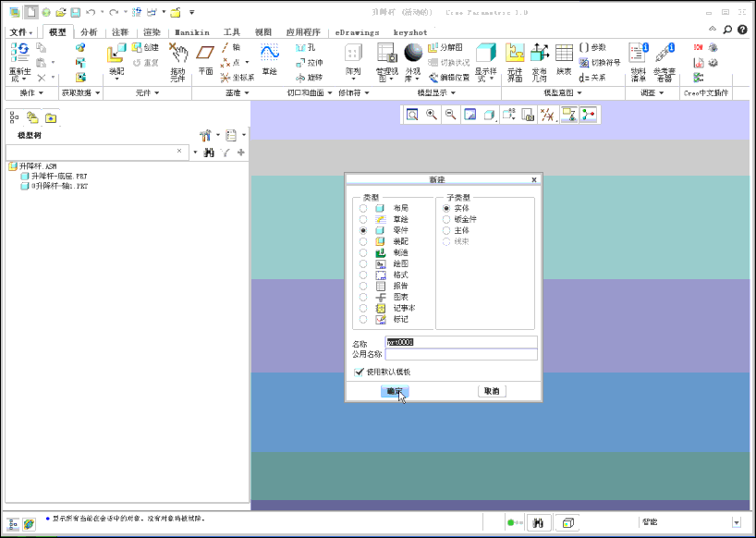Click the Display Style (显示样式) cube icon
Image resolution: width=756 pixels, height=538 pixels.
486,53
